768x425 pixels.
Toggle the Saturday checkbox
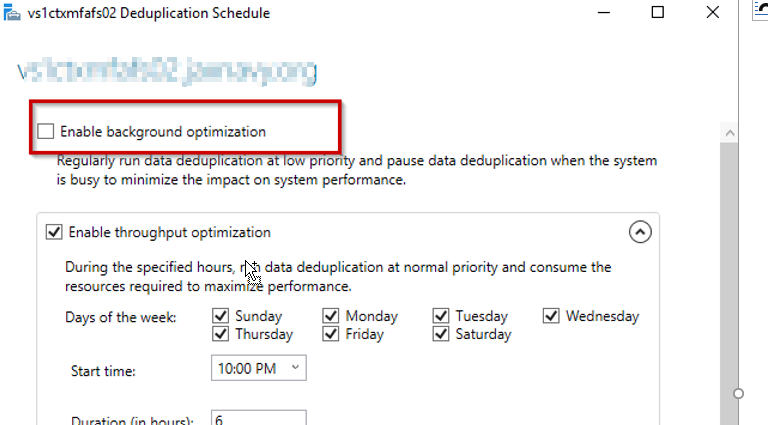(441, 334)
